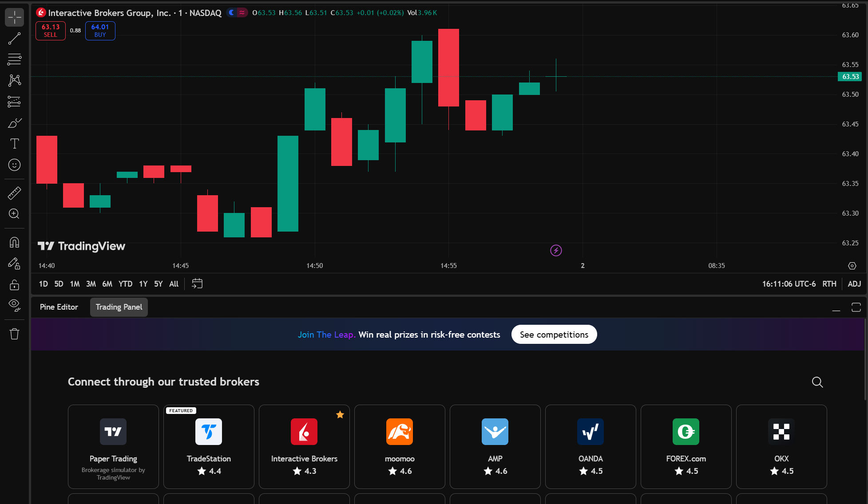The image size is (868, 504).
Task: Set chart range to YTD
Action: coord(125,284)
